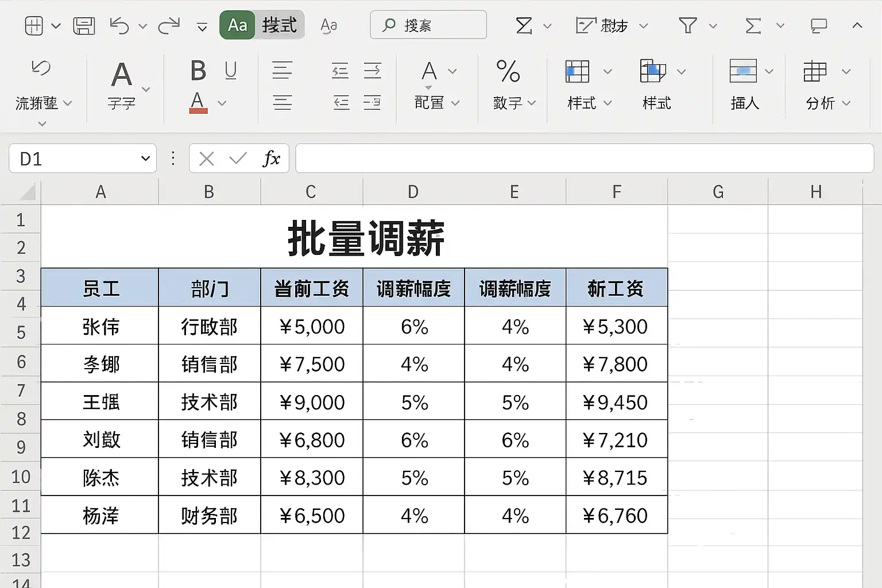Click the funnel filter icon
This screenshot has height=588, width=882.
(687, 26)
